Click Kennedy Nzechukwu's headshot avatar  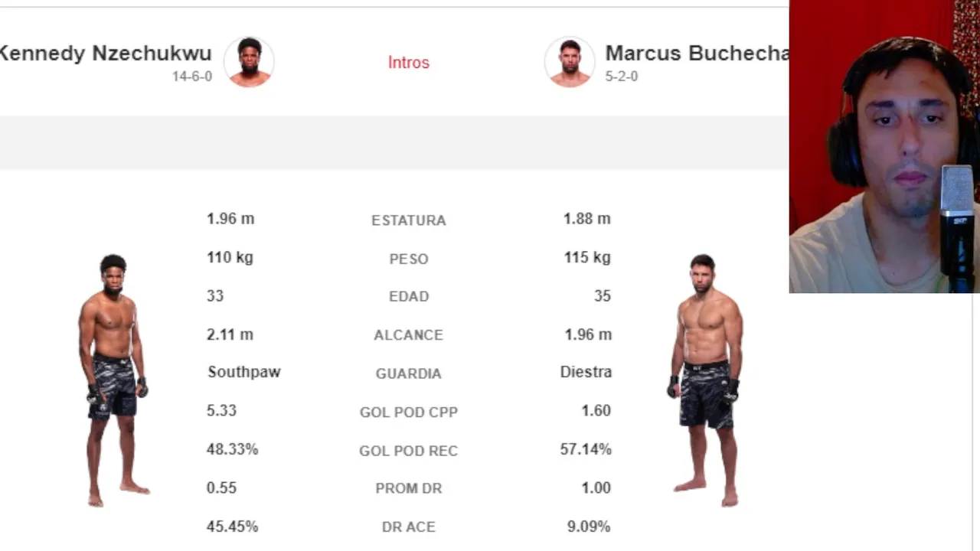[x=249, y=62]
